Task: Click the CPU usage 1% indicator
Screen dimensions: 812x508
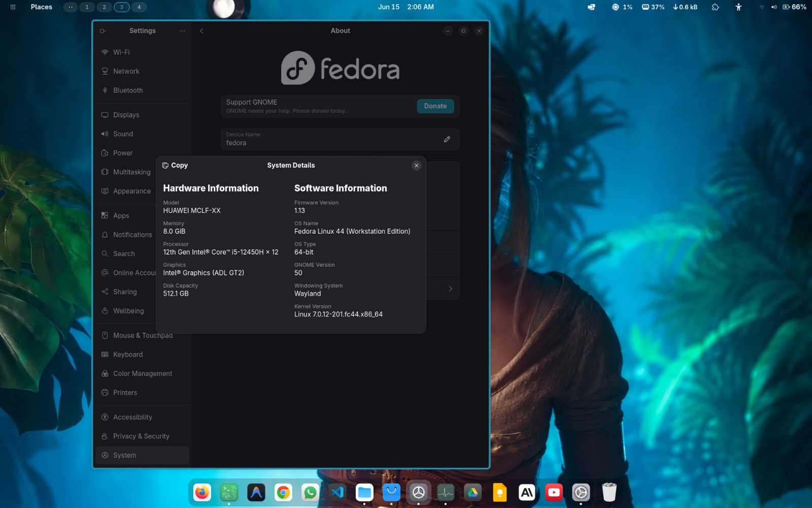Action: tap(622, 7)
